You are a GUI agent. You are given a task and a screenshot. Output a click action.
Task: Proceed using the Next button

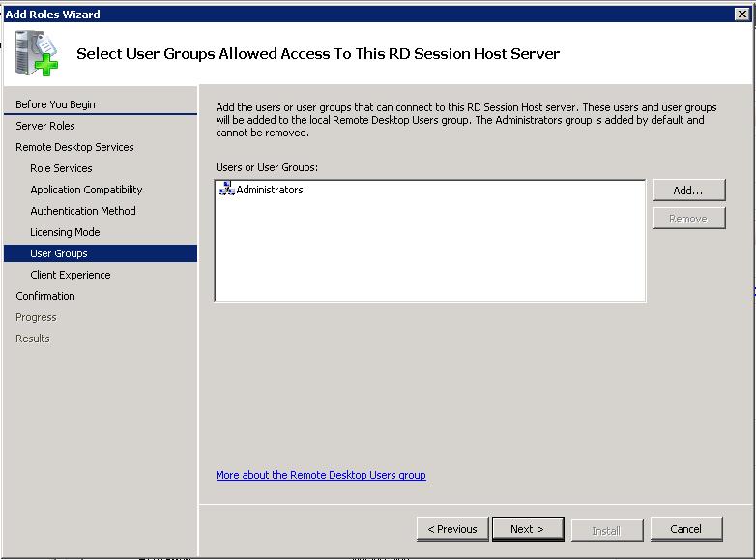point(527,529)
